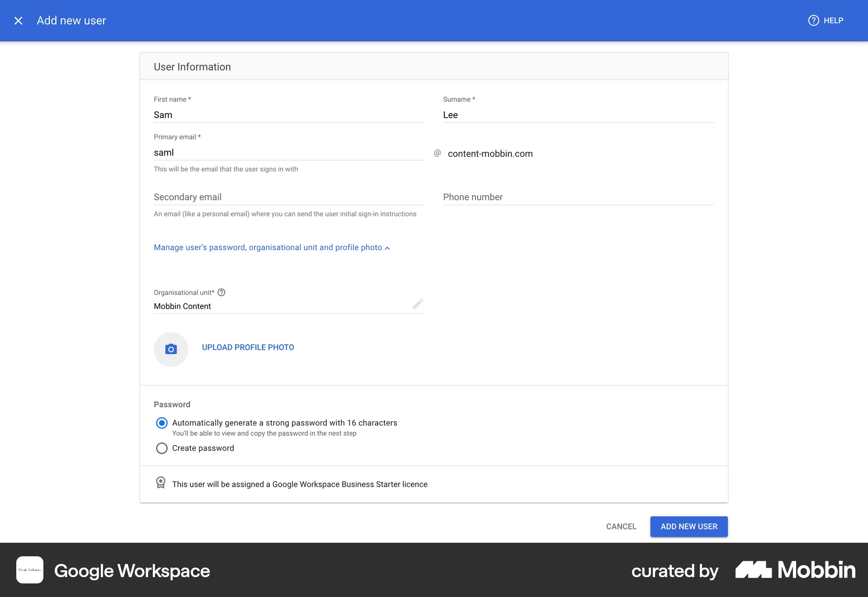This screenshot has width=868, height=597.
Task: Close the Add new user dialog
Action: click(x=19, y=20)
